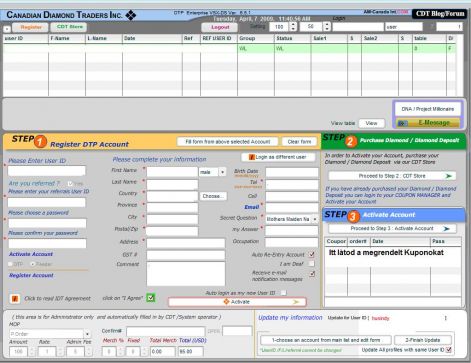Click the diamond logo beside the company name
The width and height of the screenshot is (471, 363).
[x=130, y=15]
